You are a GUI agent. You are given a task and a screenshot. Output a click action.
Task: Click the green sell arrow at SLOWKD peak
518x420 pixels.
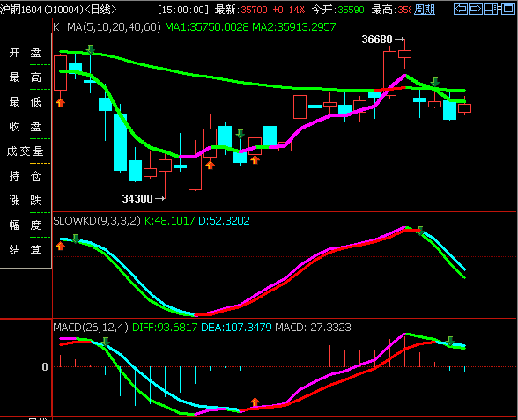tap(420, 231)
